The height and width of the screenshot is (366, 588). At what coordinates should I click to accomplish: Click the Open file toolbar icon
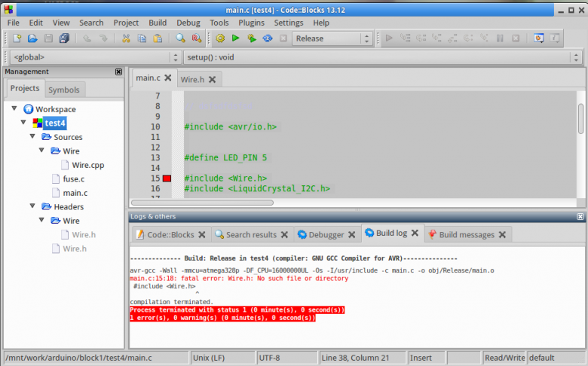(x=32, y=38)
